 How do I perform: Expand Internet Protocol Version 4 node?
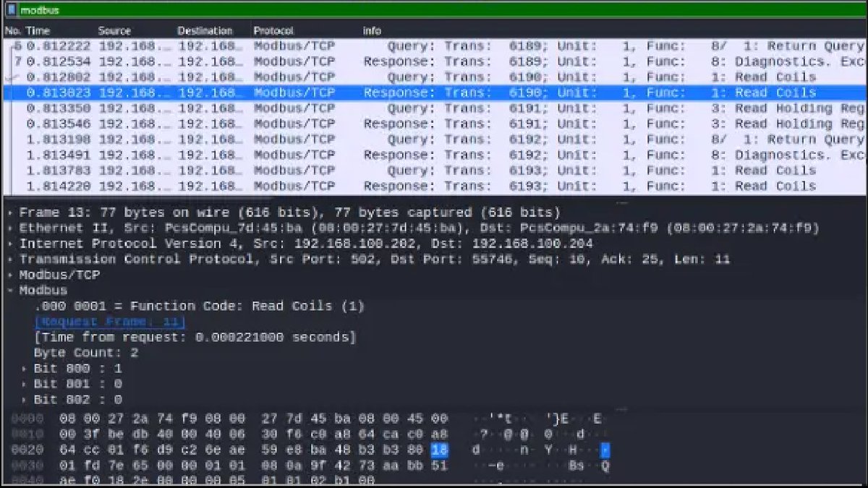[x=10, y=244]
